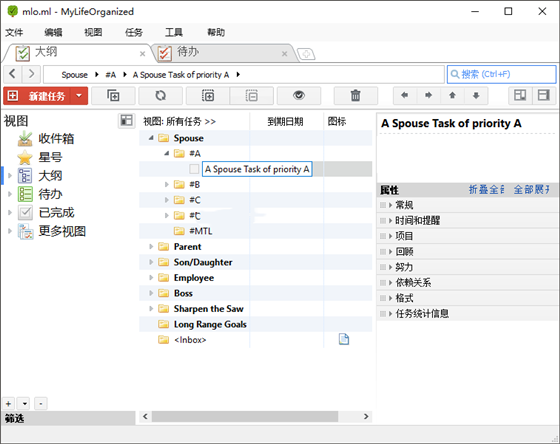Image resolution: width=560 pixels, height=444 pixels.
Task: Toggle the right panel layout icon
Action: click(544, 95)
